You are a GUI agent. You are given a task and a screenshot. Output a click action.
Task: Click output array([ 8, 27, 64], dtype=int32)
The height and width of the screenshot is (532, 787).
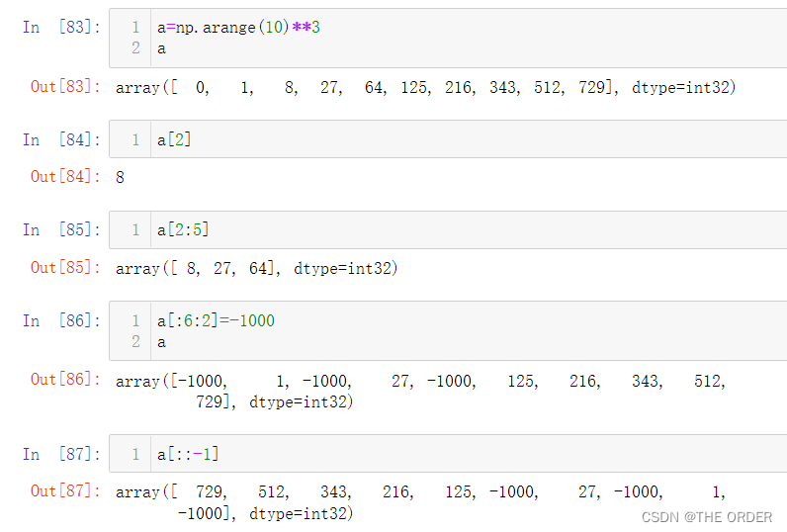pos(256,269)
